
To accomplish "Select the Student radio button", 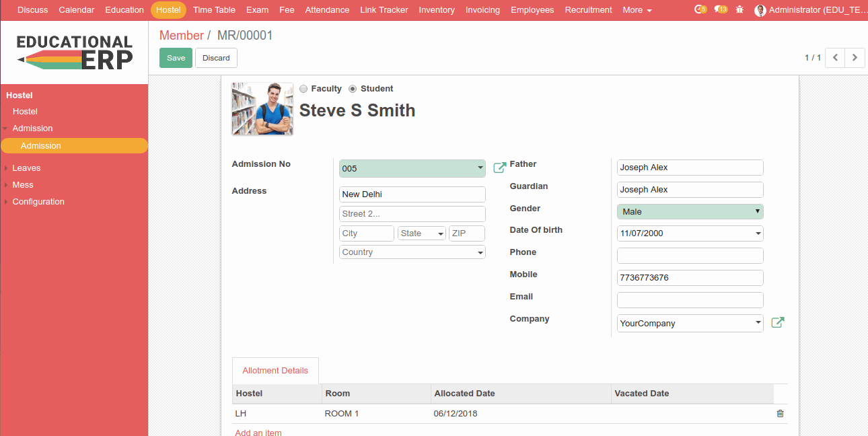I will tap(353, 89).
